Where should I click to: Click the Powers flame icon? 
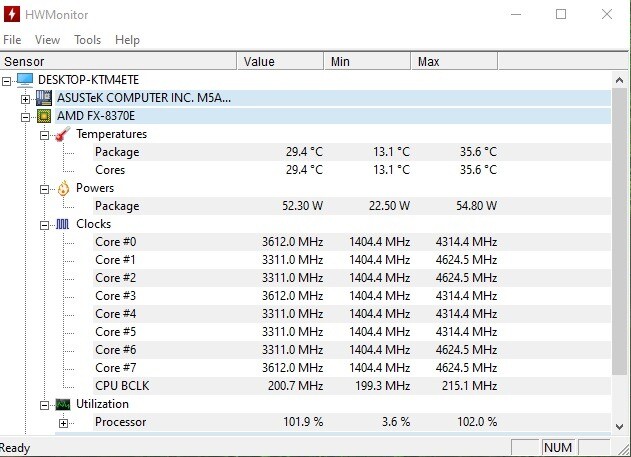63,188
